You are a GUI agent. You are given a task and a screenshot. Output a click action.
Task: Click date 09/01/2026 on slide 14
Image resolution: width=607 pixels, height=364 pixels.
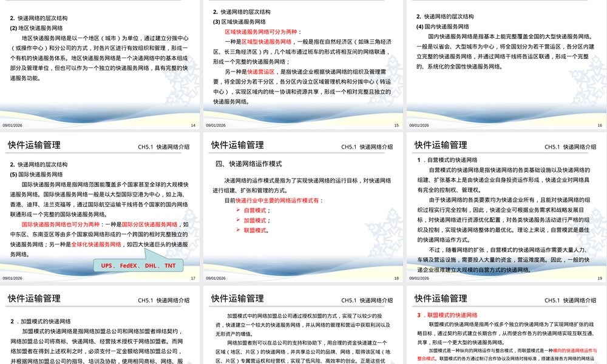click(x=12, y=126)
